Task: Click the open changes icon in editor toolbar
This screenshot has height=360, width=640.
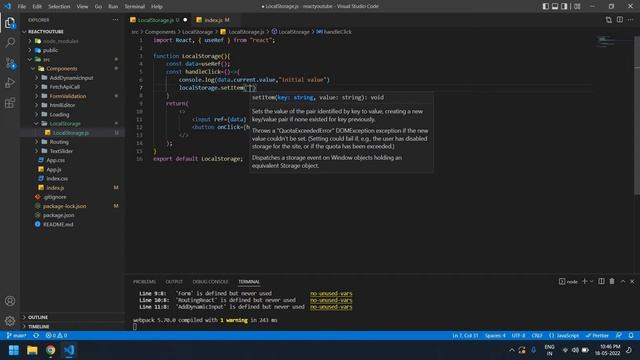Action: tap(609, 20)
